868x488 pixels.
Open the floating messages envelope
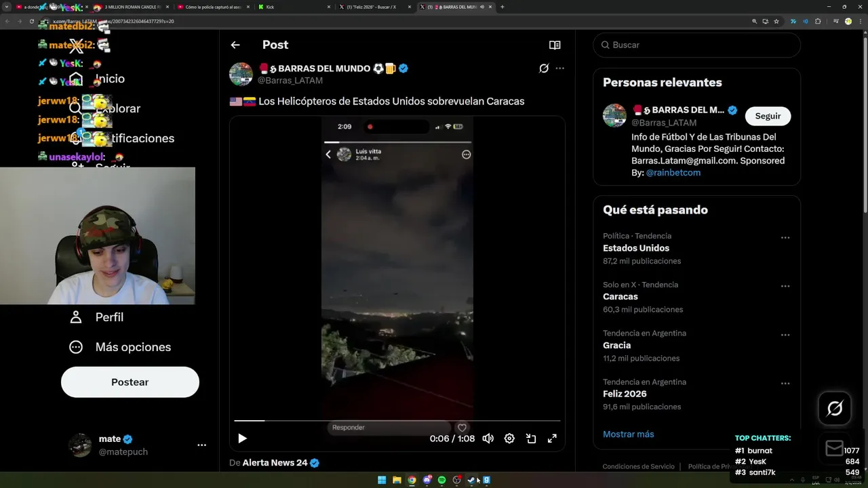(x=835, y=448)
